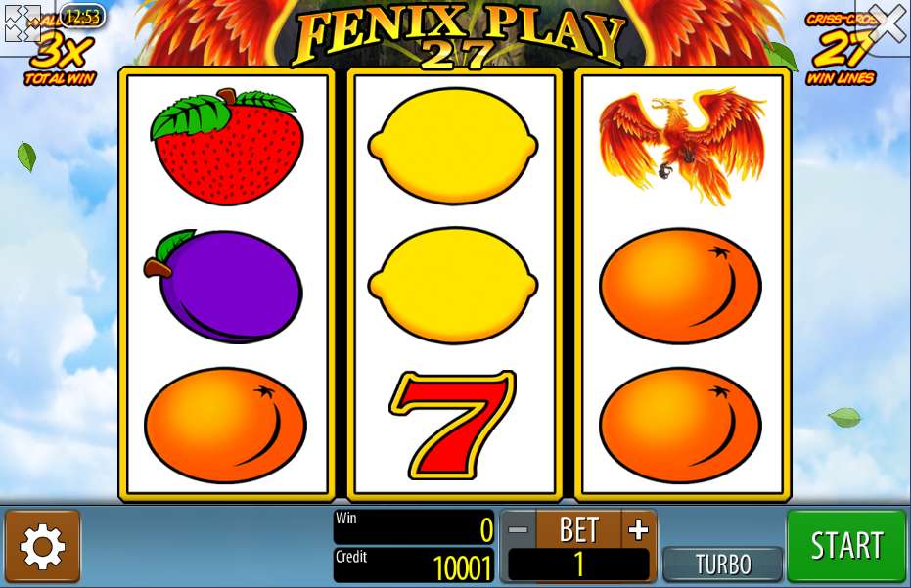Select the phoenix bird symbol
The image size is (911, 588).
pyautogui.click(x=682, y=145)
